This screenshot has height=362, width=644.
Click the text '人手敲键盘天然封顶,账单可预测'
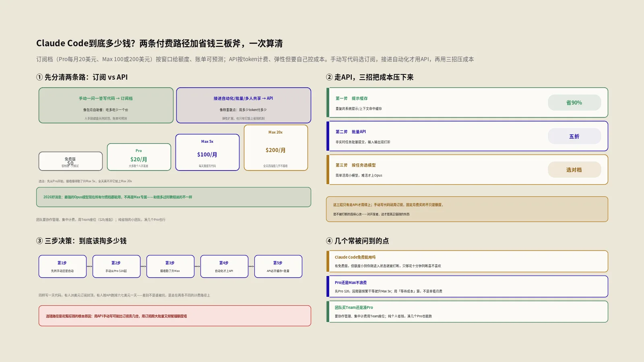106,119
